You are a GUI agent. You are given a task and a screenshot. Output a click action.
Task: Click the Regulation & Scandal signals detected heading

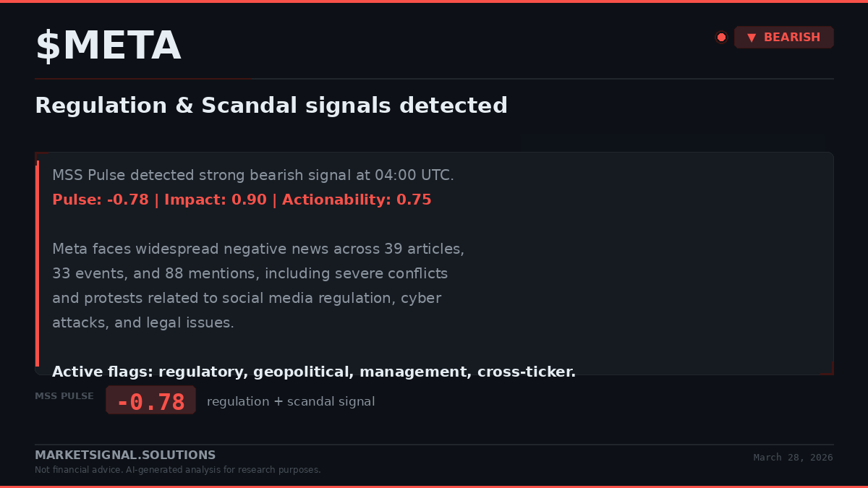271,106
